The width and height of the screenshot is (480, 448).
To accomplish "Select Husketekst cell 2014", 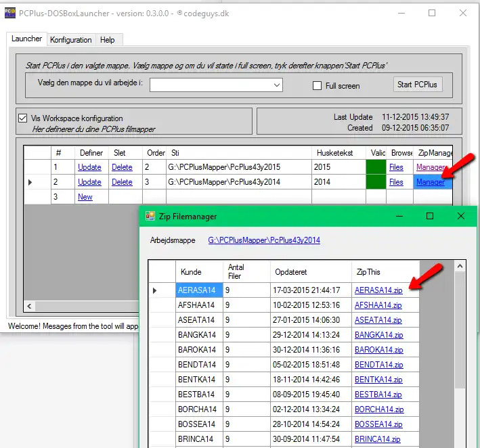I will [x=339, y=182].
